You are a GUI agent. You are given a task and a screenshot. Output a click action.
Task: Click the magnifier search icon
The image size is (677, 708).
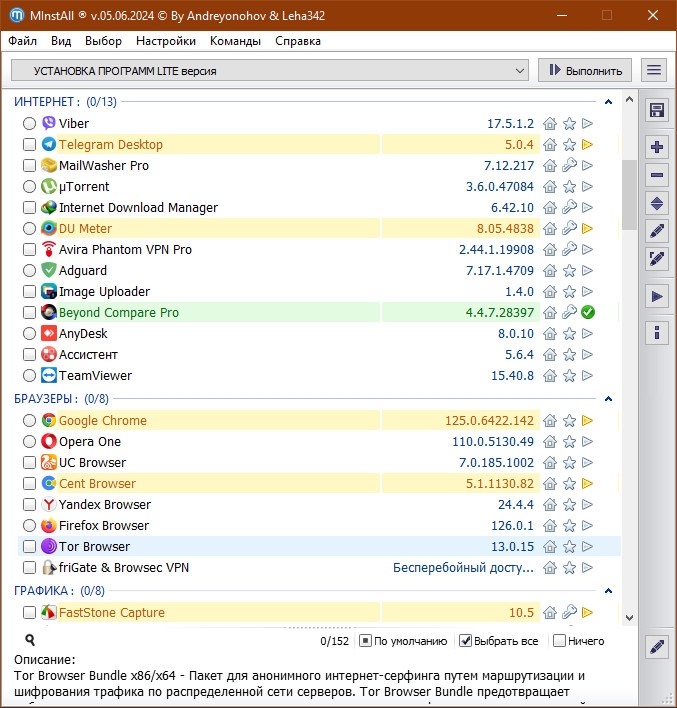30,640
